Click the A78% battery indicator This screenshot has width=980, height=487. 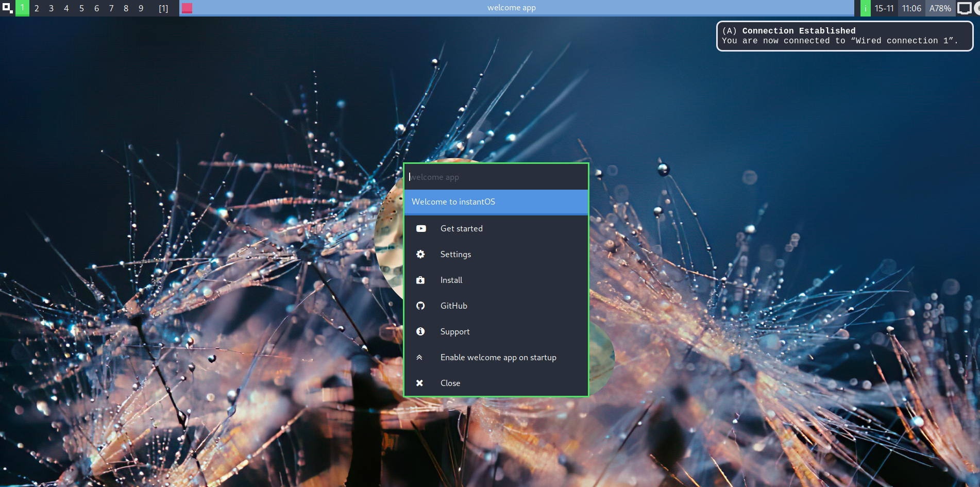[940, 8]
